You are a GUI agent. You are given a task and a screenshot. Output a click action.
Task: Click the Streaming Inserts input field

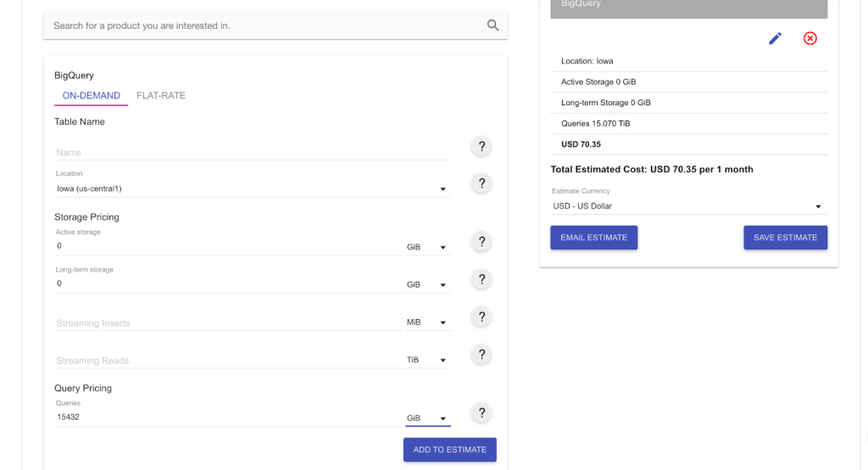pyautogui.click(x=229, y=322)
